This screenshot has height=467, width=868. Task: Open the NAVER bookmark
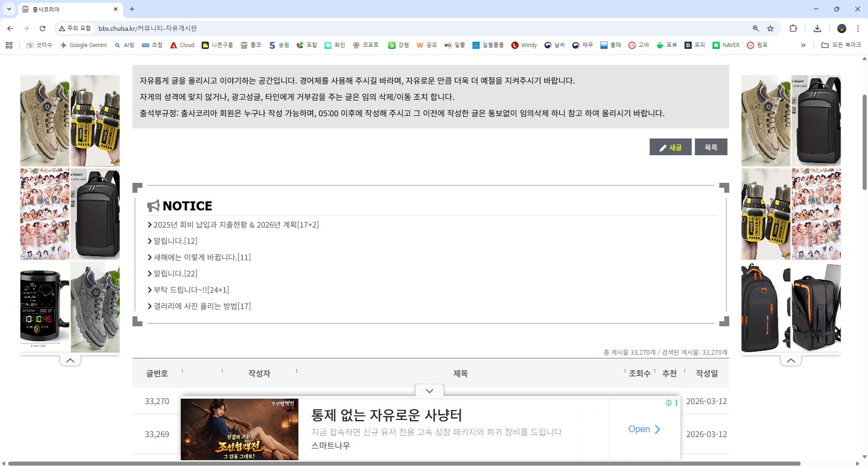726,45
